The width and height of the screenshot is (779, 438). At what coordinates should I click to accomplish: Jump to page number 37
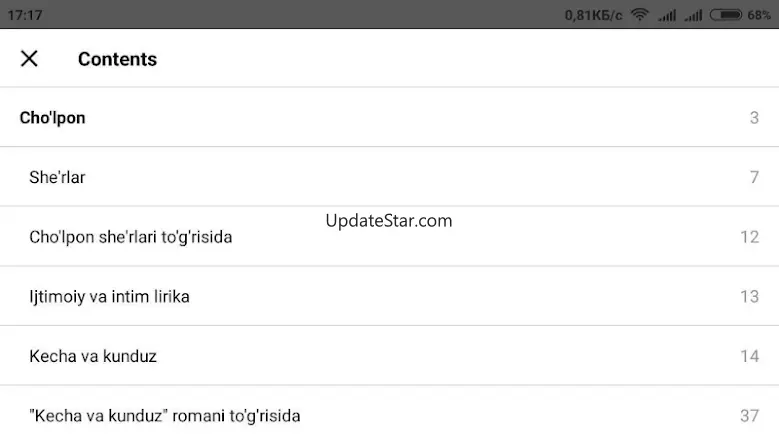(x=750, y=416)
